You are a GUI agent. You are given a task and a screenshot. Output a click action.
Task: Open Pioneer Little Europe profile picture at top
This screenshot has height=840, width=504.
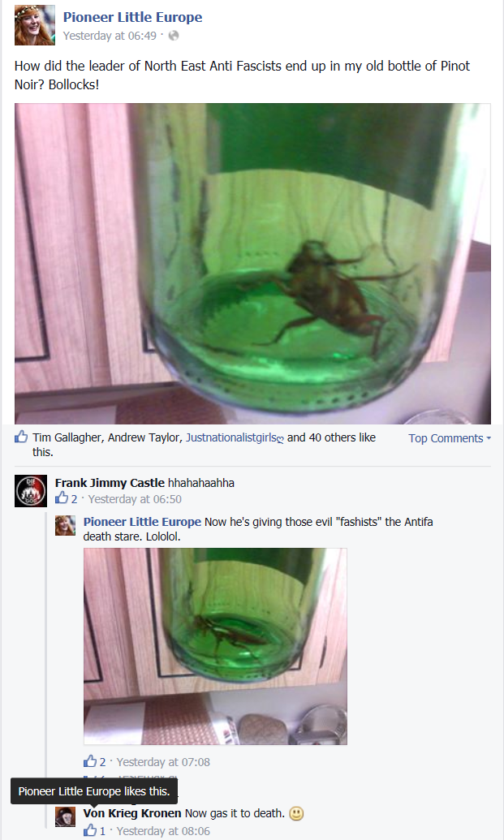coord(34,25)
